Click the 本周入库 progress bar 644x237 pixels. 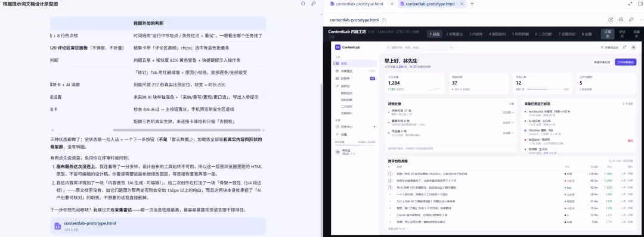[x=545, y=89]
